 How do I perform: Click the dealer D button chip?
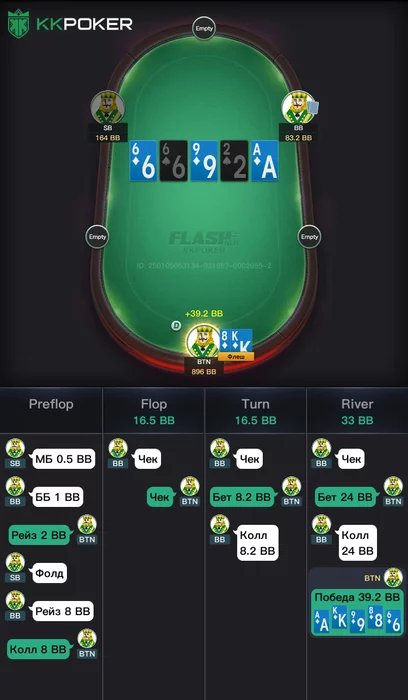coord(176,326)
